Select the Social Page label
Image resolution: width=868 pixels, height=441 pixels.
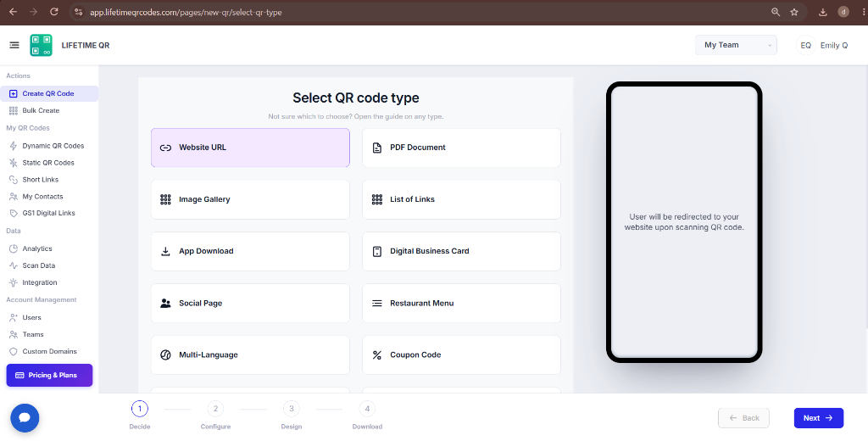click(x=200, y=304)
